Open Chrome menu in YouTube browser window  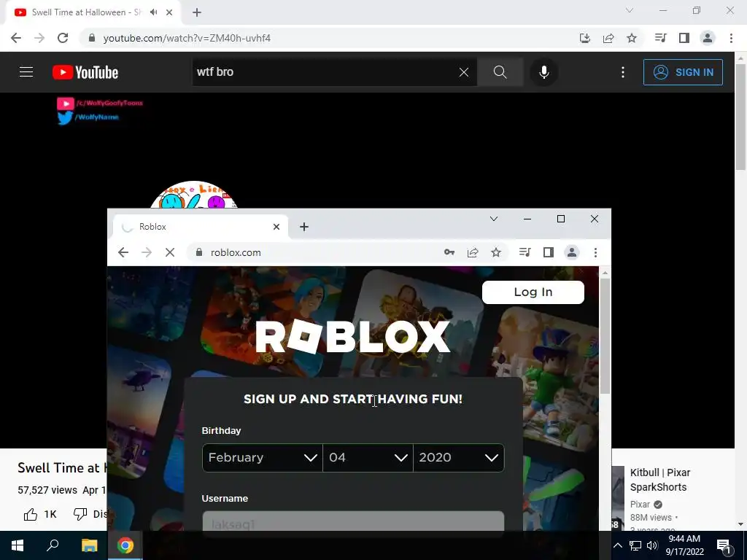point(731,38)
